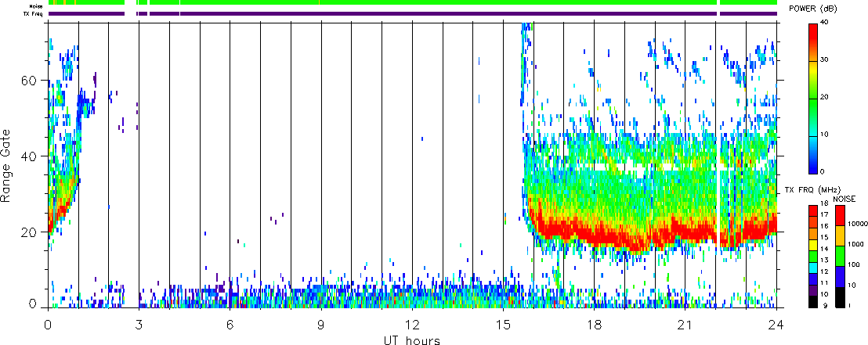The image size is (868, 345).
Task: Click the blue swatch in NOISE color bar
Action: [x=840, y=276]
